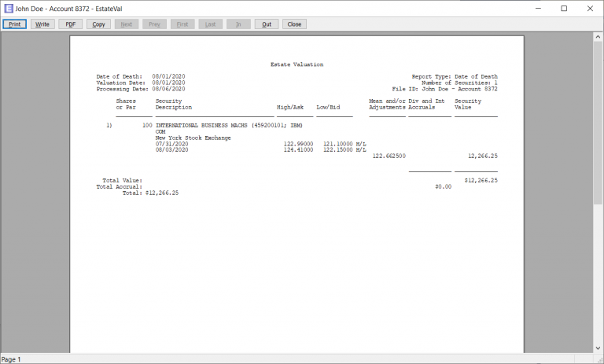Jump to the First page button
Viewport: 604px width, 364px height.
coord(182,24)
